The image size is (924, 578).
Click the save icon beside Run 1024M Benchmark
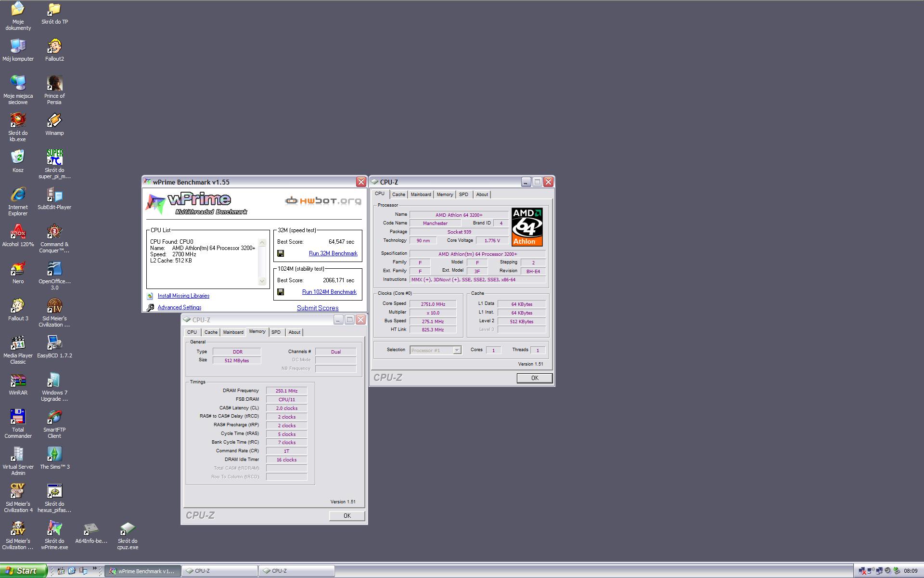point(281,292)
